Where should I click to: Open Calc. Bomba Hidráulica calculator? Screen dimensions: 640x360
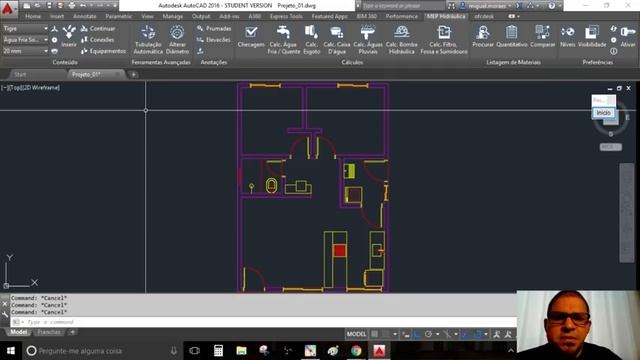coord(402,40)
